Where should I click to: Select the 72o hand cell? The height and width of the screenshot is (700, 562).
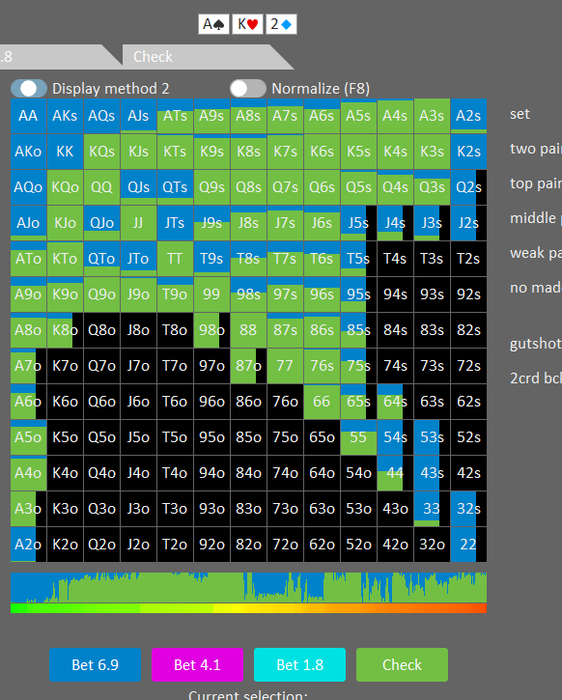click(285, 544)
